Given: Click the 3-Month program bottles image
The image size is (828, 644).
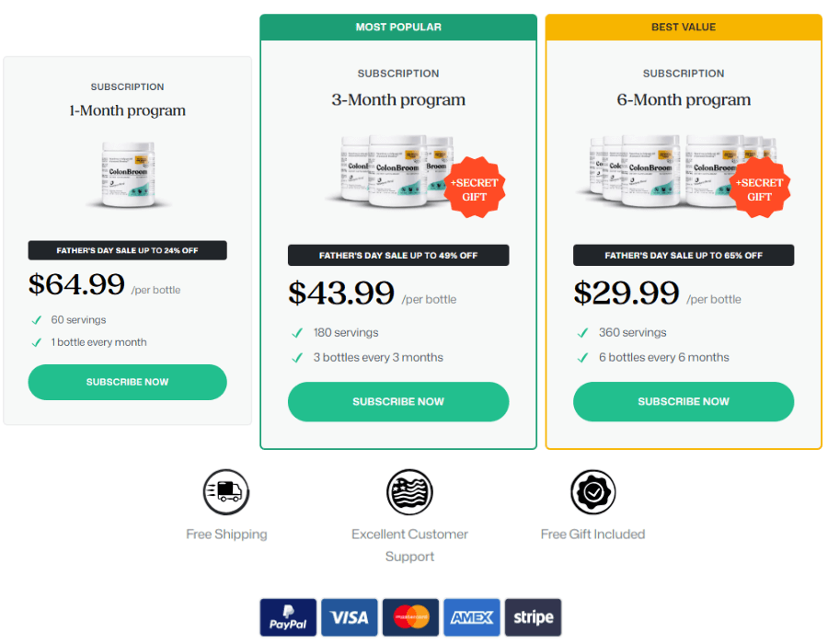Looking at the screenshot, I should coord(386,170).
